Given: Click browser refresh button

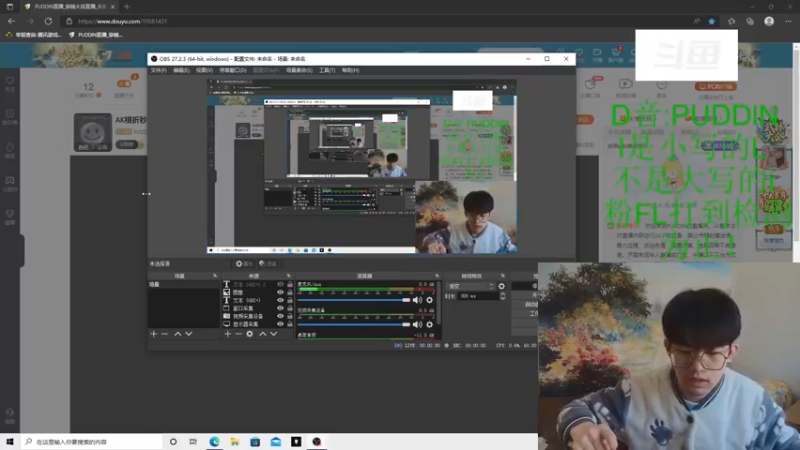Looking at the screenshot, I should (48, 21).
